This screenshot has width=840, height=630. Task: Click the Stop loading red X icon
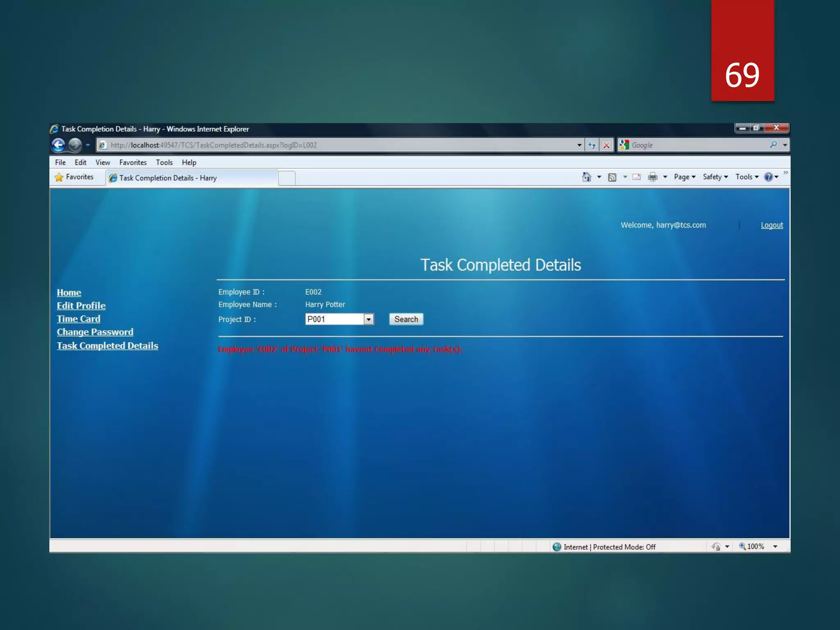tap(606, 145)
